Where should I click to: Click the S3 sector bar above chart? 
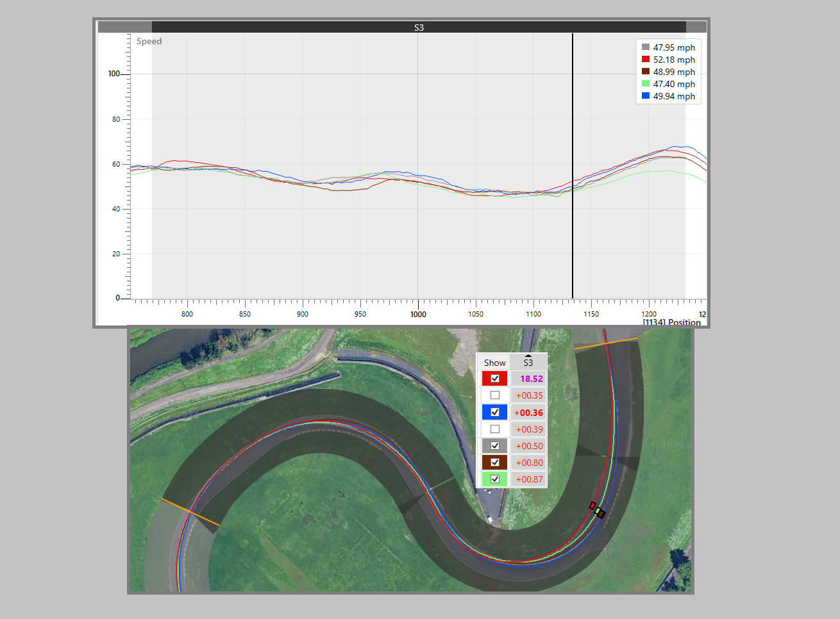(419, 28)
